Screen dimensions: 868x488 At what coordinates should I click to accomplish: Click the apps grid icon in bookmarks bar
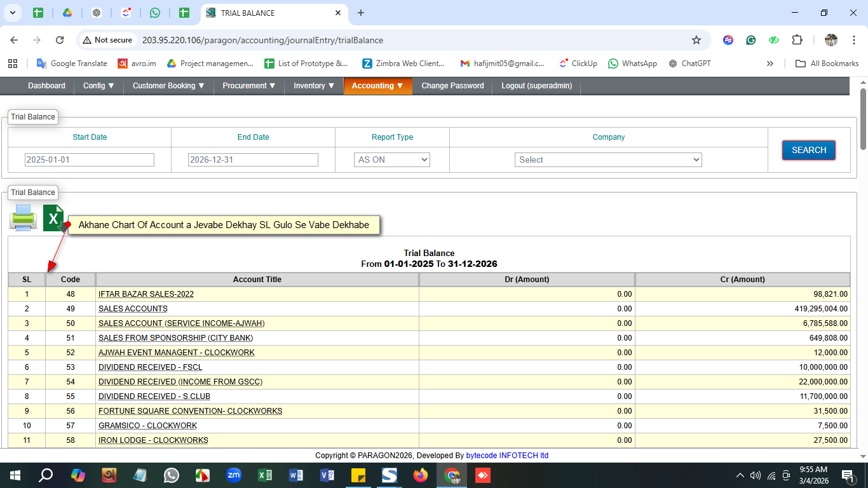(13, 64)
